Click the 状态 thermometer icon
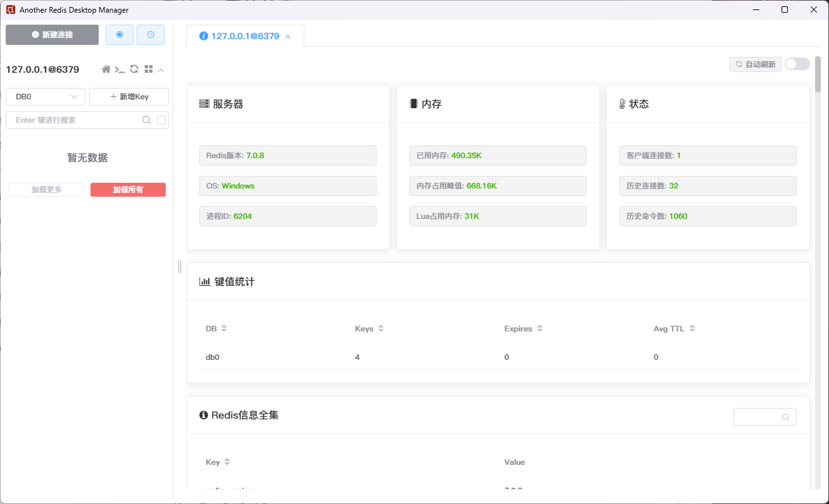 [622, 104]
